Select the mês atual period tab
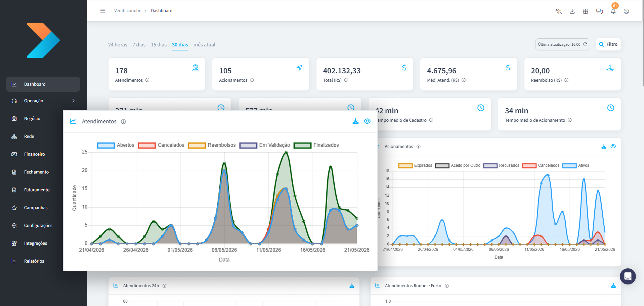The width and height of the screenshot is (644, 306). (x=204, y=45)
